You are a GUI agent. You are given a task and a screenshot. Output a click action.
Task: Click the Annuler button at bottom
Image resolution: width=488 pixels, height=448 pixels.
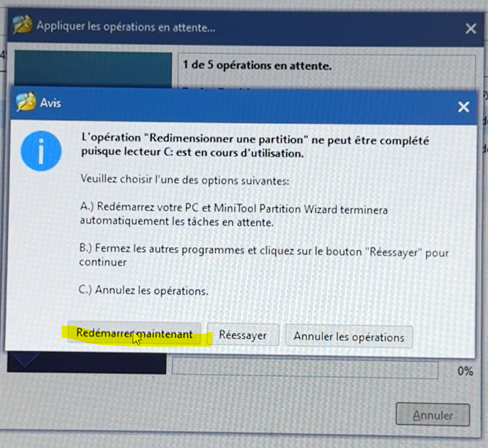click(432, 415)
